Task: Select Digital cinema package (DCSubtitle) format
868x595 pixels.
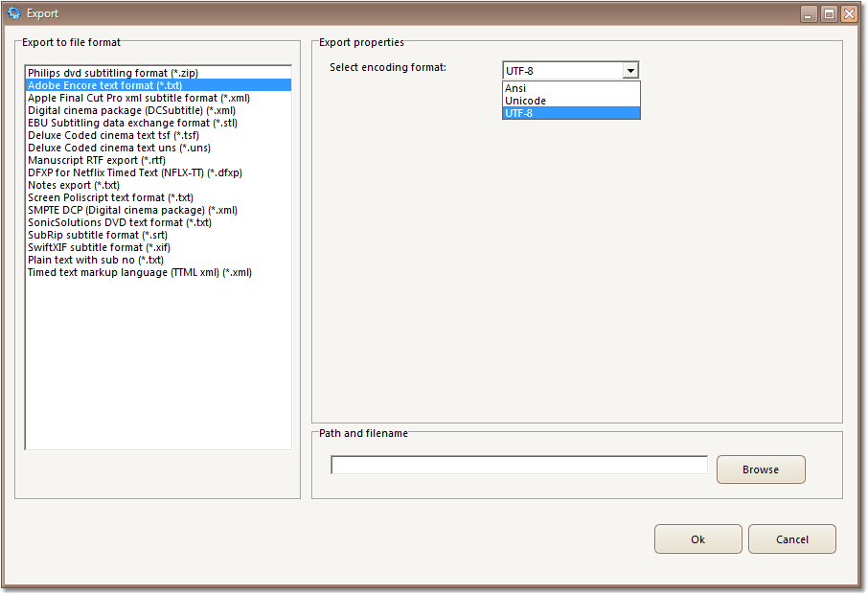Action: (x=131, y=110)
